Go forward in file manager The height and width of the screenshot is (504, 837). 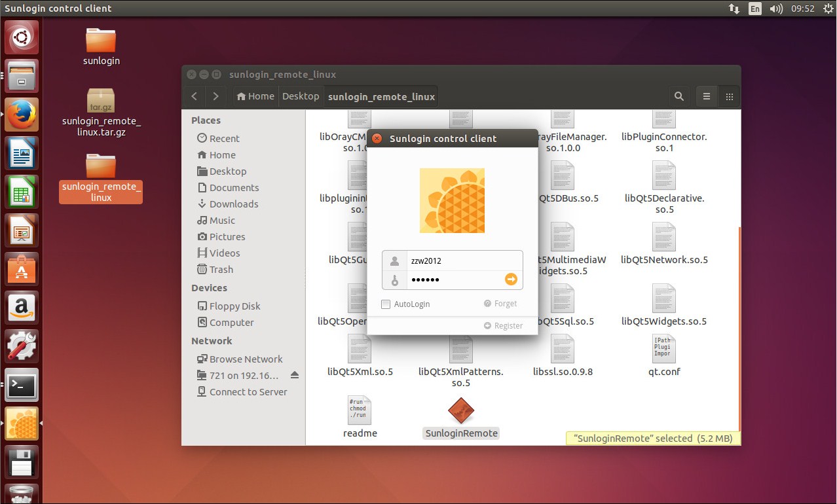tap(216, 96)
